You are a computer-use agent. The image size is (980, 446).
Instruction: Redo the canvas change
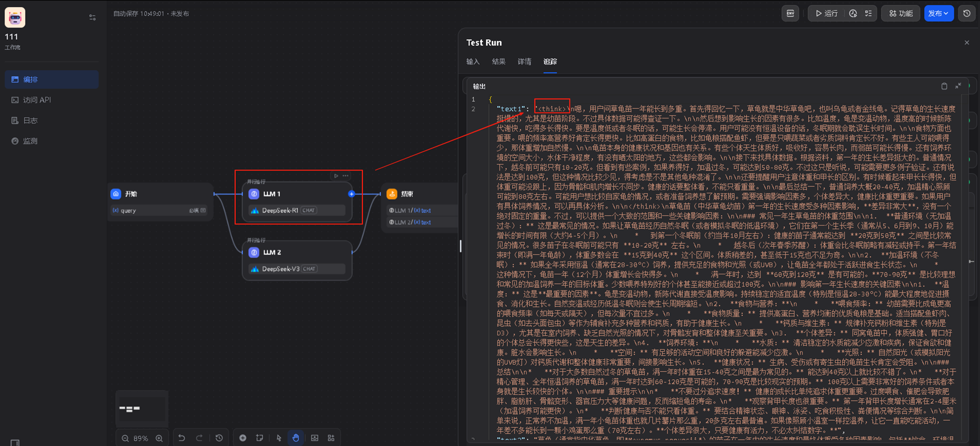199,438
